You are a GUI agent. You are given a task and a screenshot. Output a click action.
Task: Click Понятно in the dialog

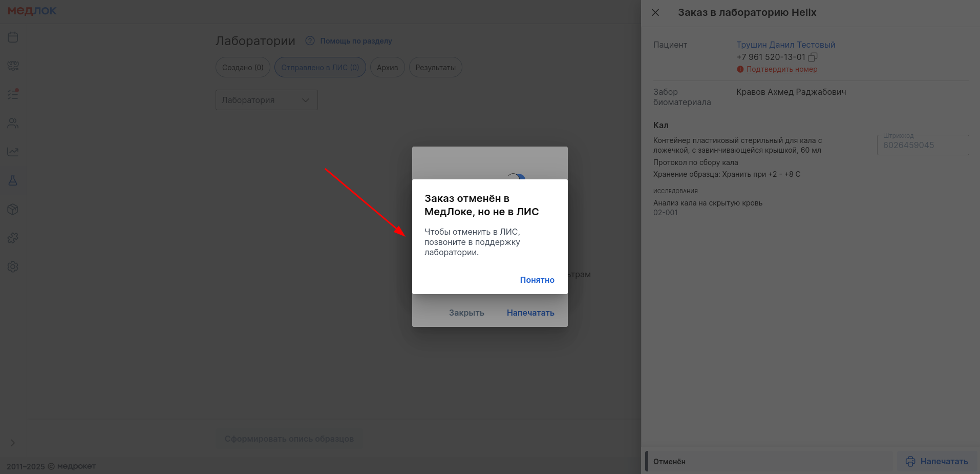tap(537, 280)
